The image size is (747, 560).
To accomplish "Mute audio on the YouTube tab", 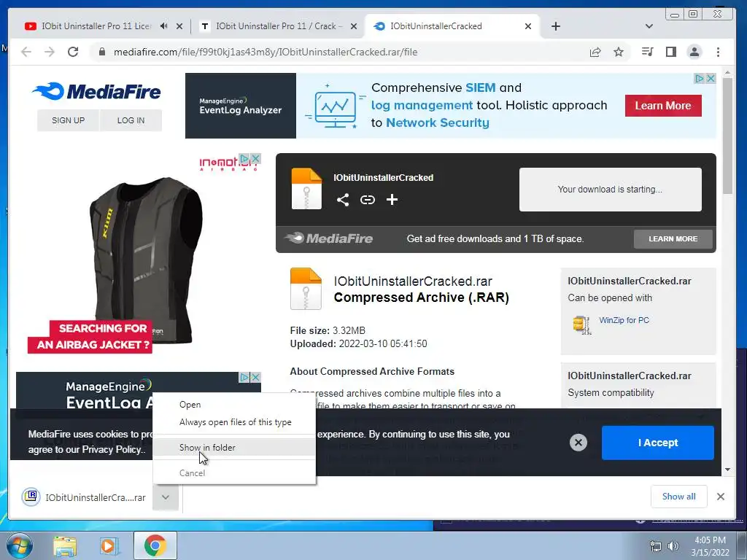I will (x=164, y=26).
